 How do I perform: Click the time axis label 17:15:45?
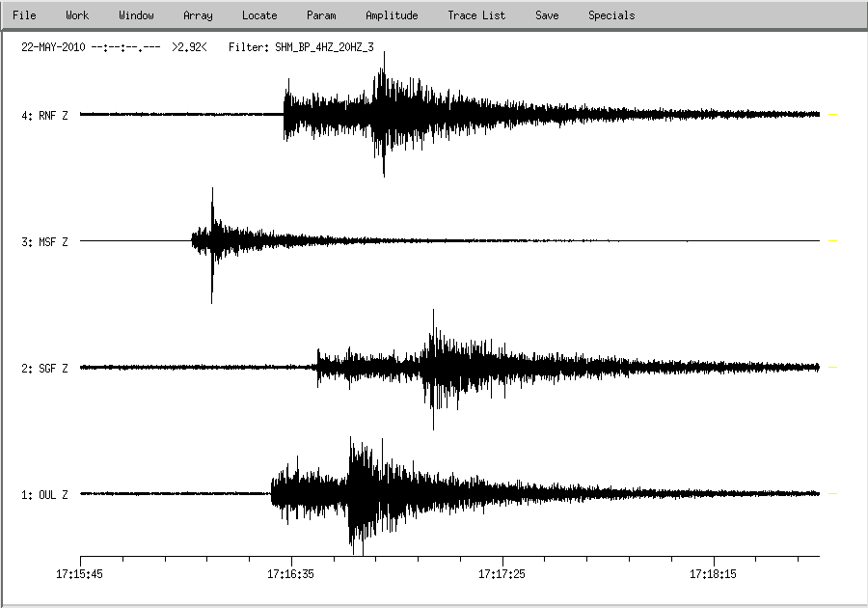point(79,573)
